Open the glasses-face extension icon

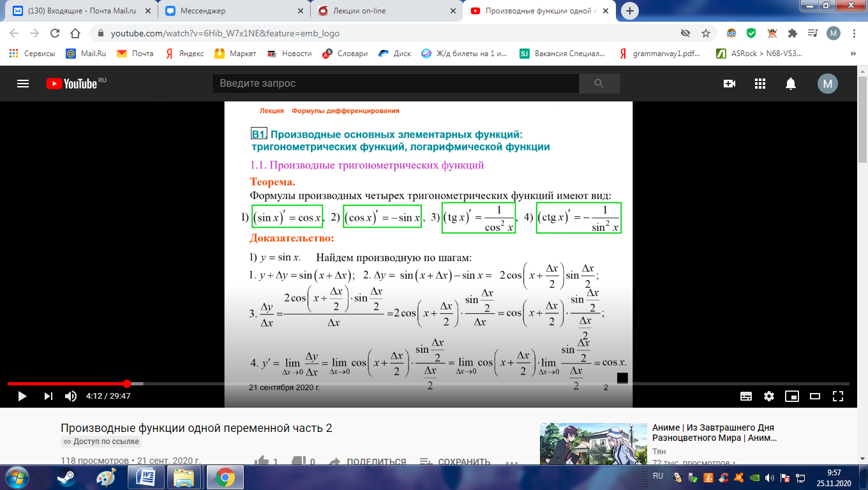[732, 33]
